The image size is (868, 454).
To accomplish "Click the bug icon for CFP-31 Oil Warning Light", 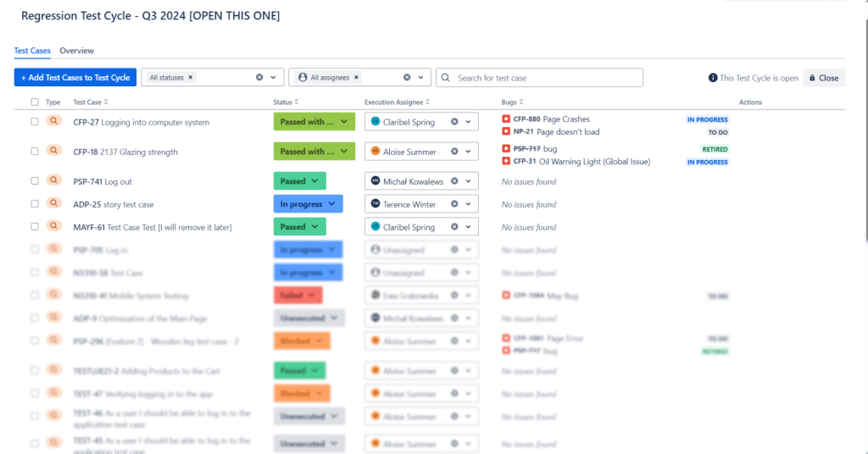I will 506,162.
